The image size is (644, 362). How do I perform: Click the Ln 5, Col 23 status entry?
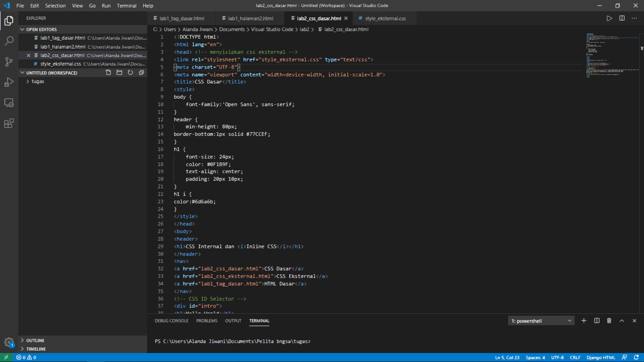coord(507,357)
